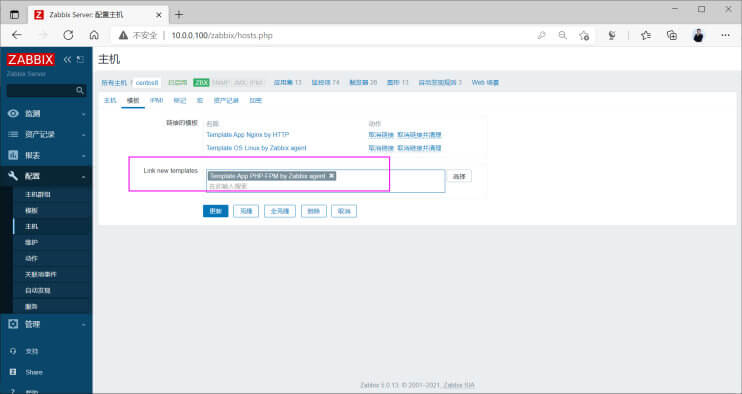Click the sidebar search magnifier icon
This screenshot has height=394, width=742.
80,90
